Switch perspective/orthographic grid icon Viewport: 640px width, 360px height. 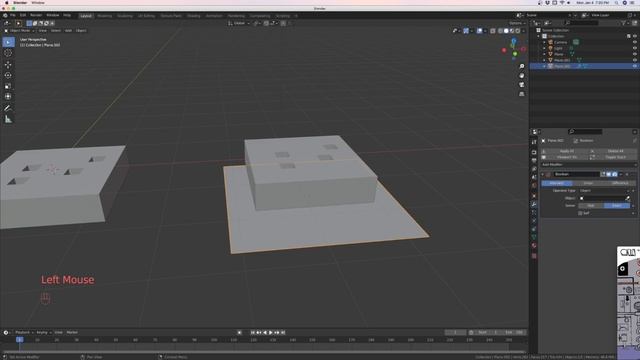tap(522, 94)
